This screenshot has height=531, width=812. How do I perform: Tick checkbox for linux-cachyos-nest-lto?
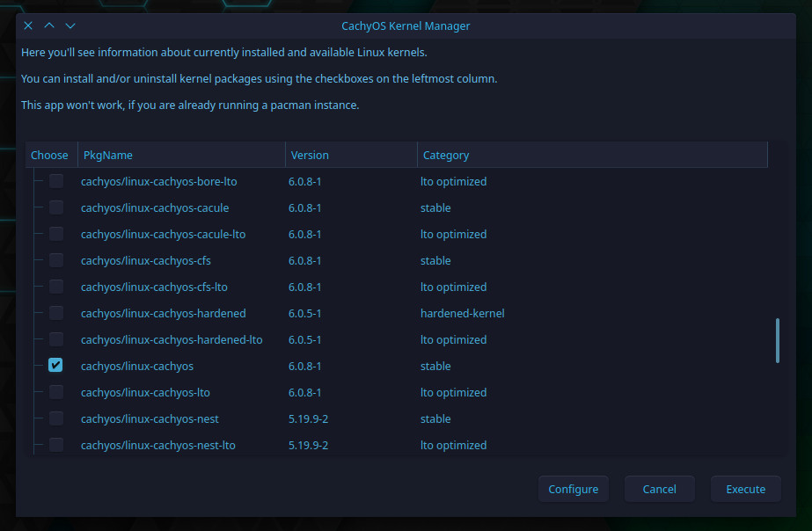[56, 445]
